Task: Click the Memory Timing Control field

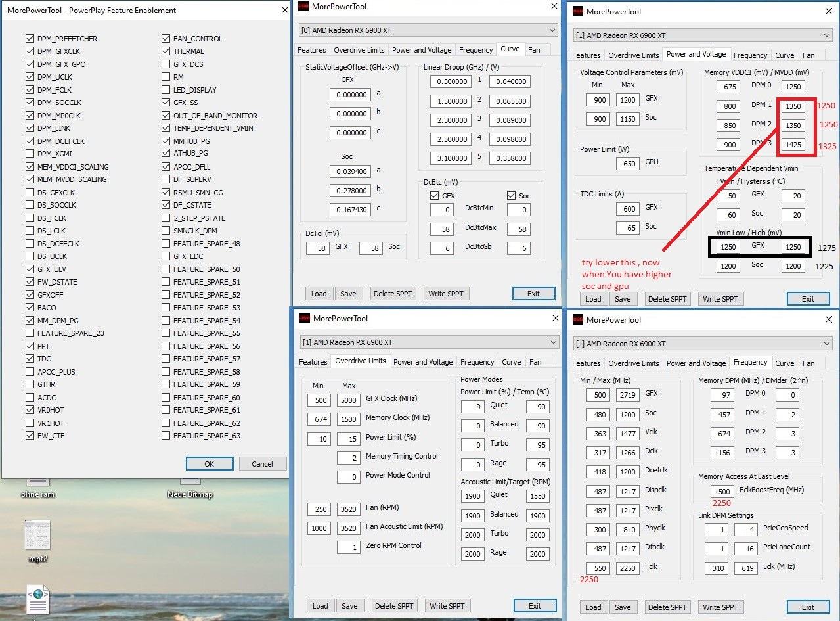Action: [349, 458]
